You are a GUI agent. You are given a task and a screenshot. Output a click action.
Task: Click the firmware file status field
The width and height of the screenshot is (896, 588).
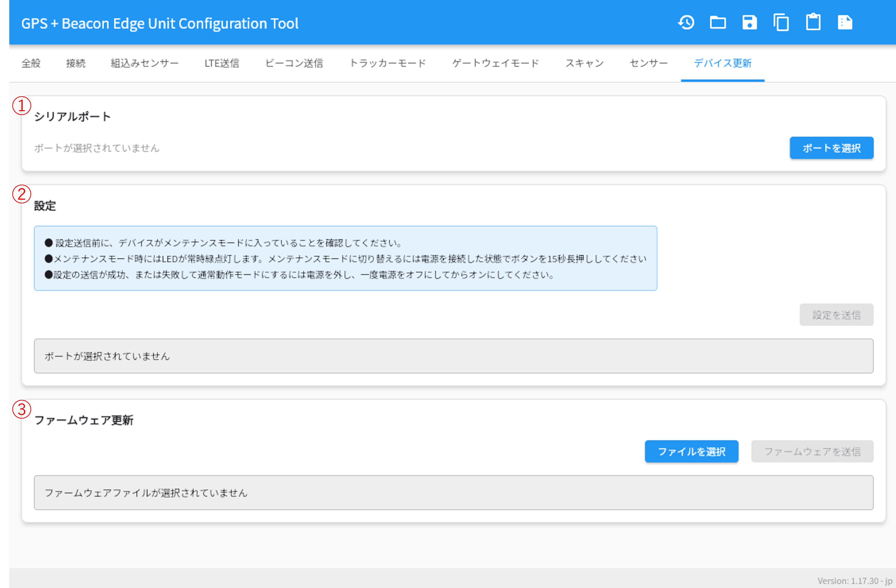click(454, 493)
